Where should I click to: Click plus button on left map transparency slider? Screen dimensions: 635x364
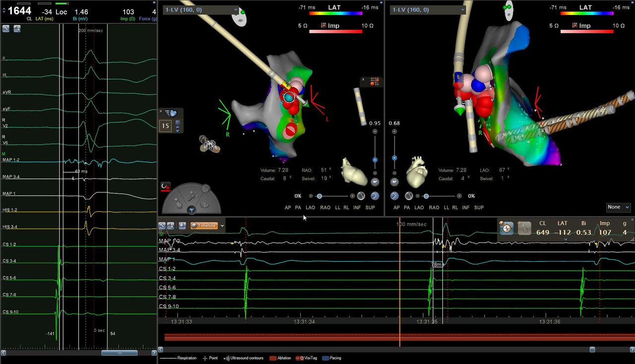pos(352,196)
